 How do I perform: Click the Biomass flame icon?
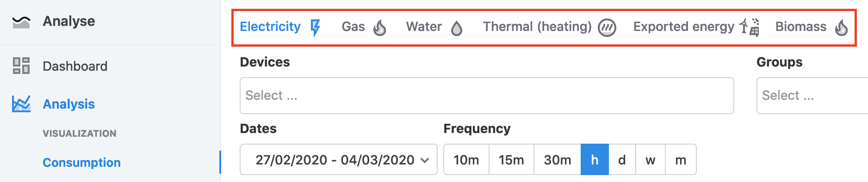(842, 28)
